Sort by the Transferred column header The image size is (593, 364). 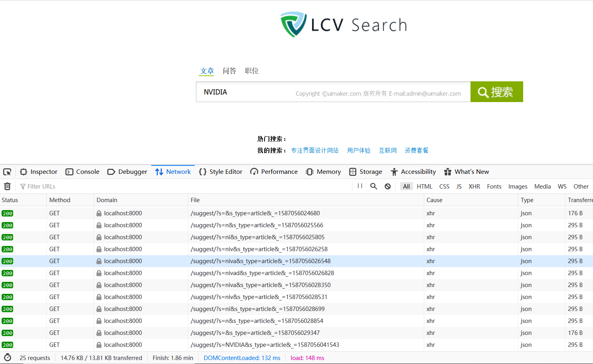click(x=580, y=200)
